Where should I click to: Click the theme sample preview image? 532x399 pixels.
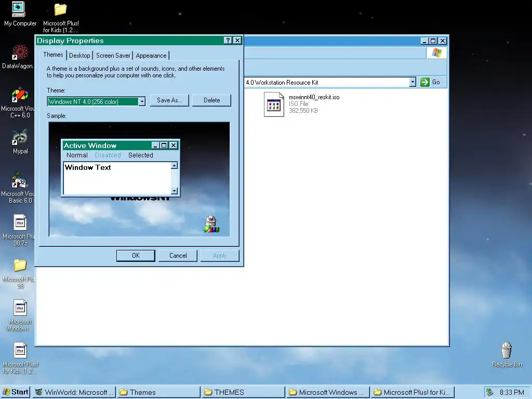(x=139, y=179)
